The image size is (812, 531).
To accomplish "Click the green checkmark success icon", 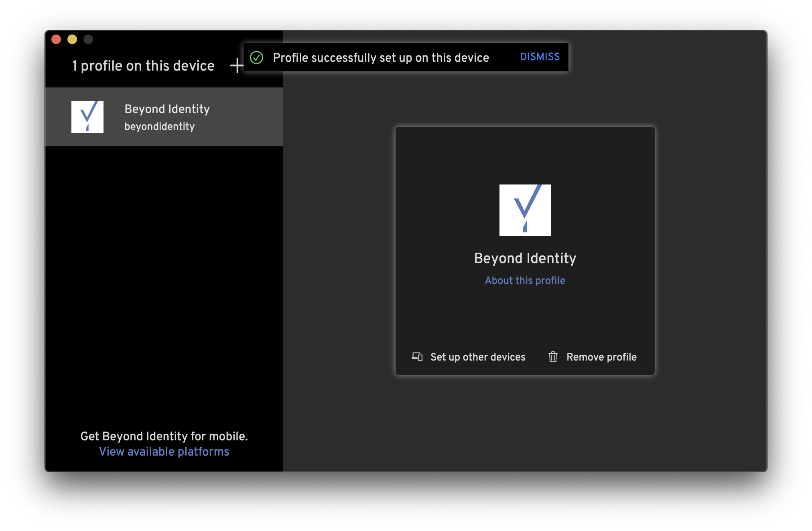I will click(256, 57).
